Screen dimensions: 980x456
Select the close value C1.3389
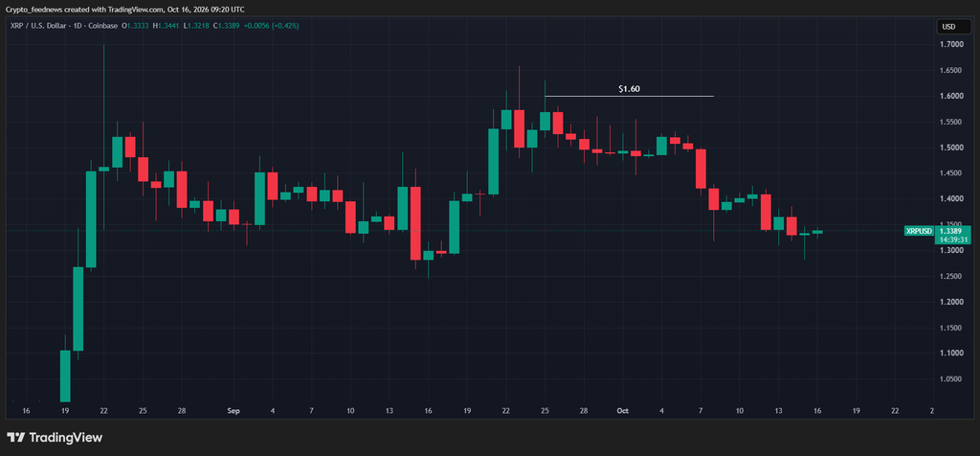click(226, 26)
